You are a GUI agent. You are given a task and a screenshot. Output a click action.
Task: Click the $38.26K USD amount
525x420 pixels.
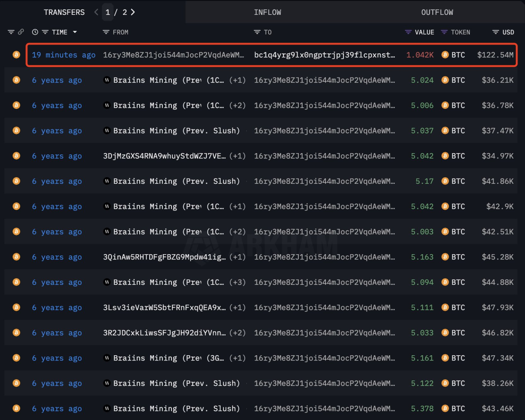(x=498, y=384)
